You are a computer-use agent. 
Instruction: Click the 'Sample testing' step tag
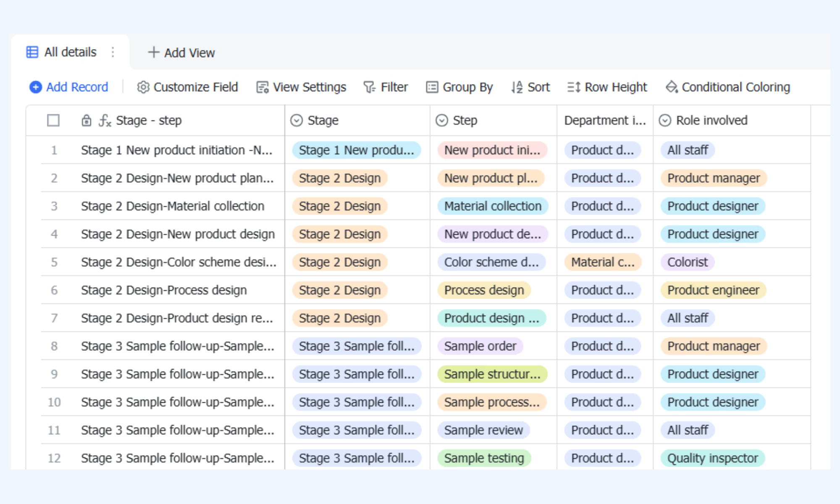click(x=484, y=458)
